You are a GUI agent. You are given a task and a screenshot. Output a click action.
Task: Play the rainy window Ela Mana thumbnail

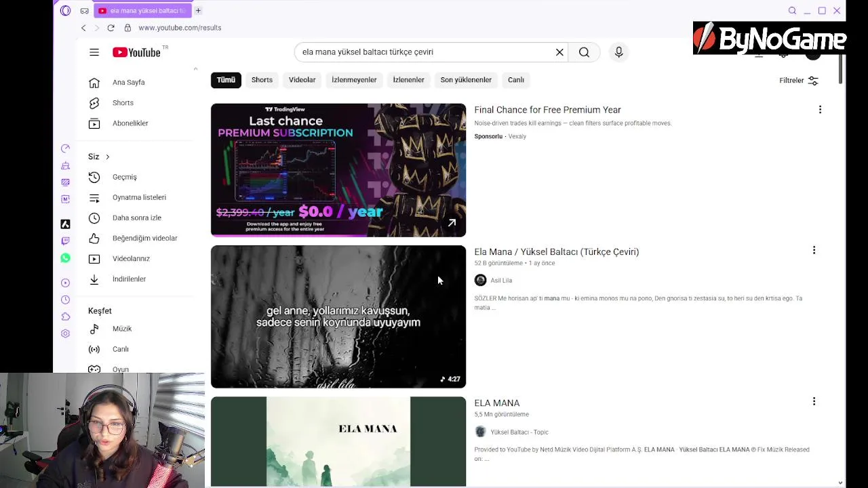[338, 317]
